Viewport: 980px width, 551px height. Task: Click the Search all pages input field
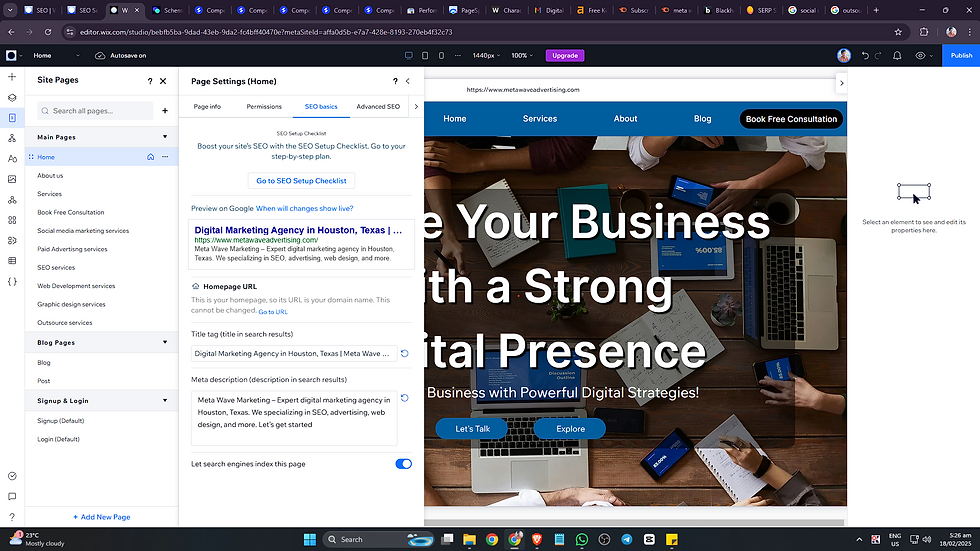(x=95, y=111)
